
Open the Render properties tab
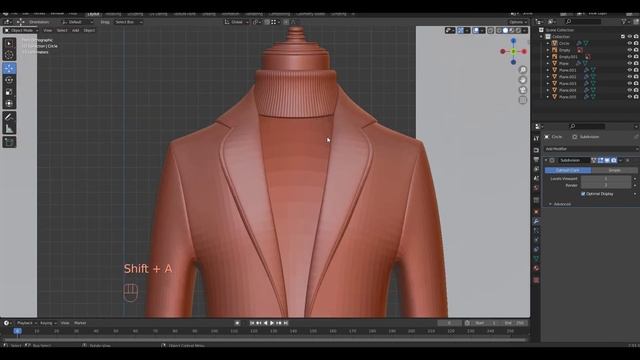[536, 150]
